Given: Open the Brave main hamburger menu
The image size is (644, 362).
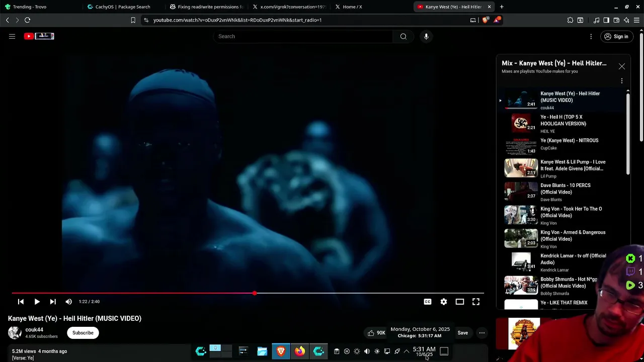Looking at the screenshot, I should point(636,20).
